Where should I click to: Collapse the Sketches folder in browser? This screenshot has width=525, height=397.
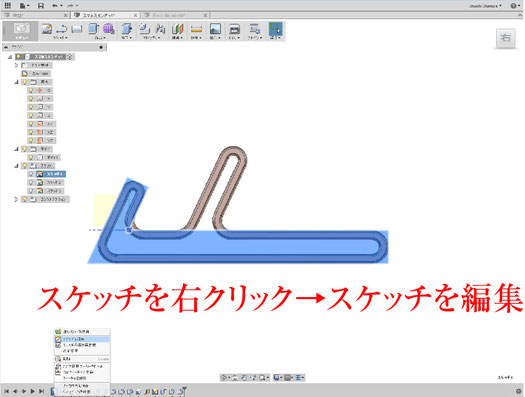pyautogui.click(x=16, y=166)
